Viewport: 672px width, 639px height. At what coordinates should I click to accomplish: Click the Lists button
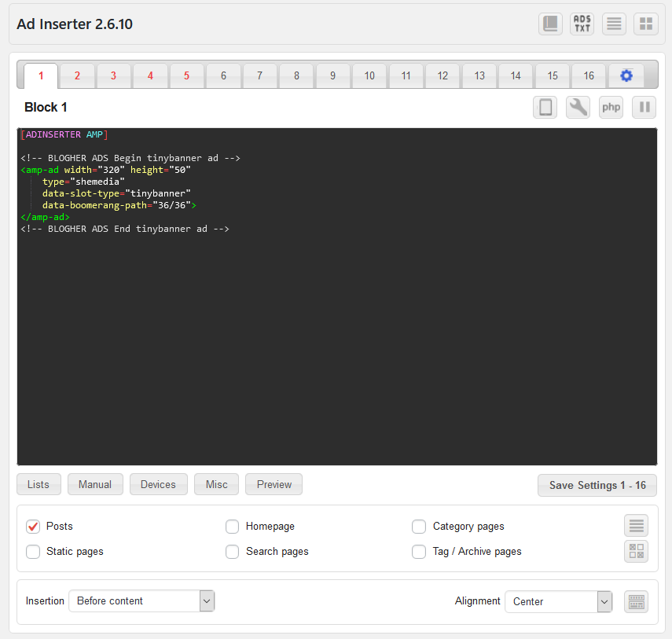pos(39,484)
